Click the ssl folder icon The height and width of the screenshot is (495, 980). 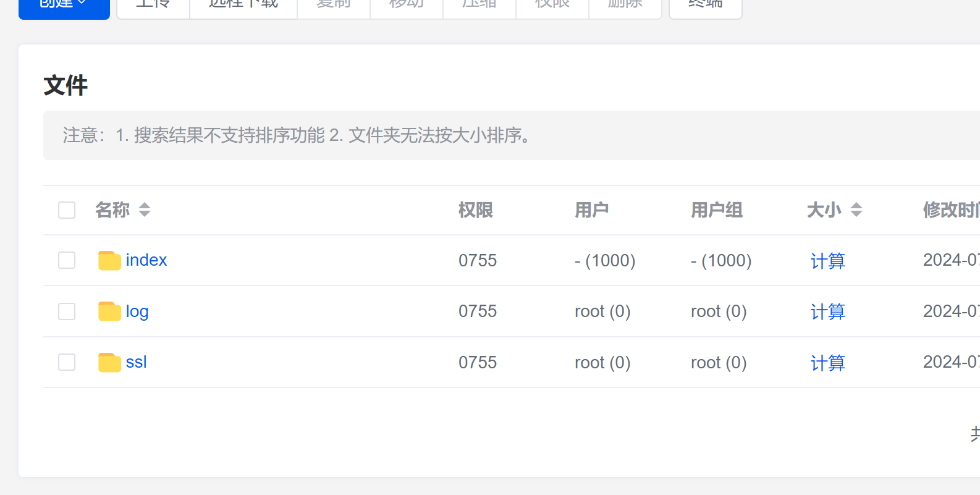coord(109,363)
